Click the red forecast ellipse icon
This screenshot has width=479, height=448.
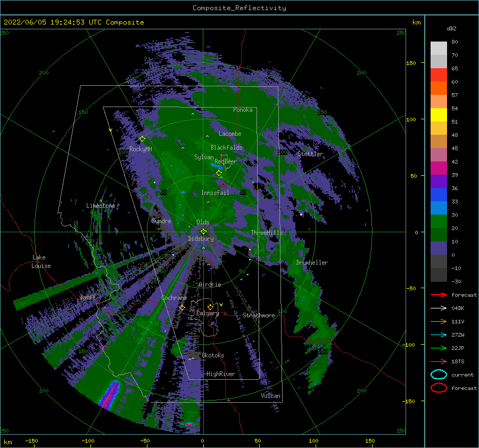pos(439,388)
